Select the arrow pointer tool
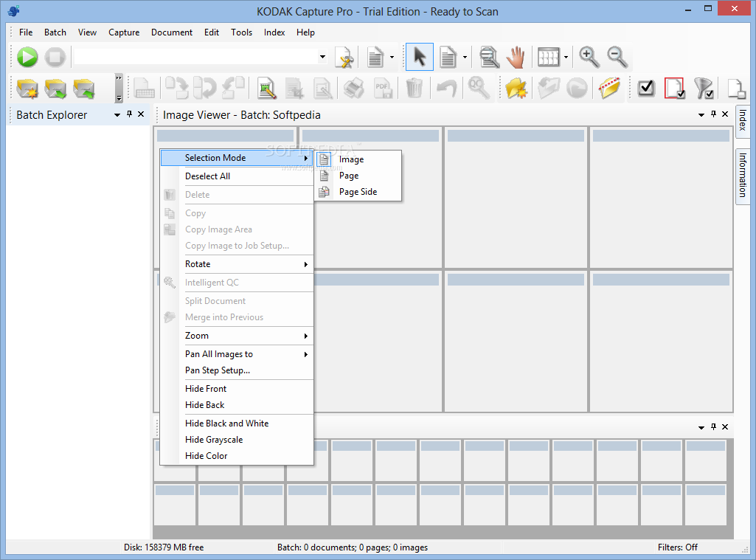 [420, 57]
